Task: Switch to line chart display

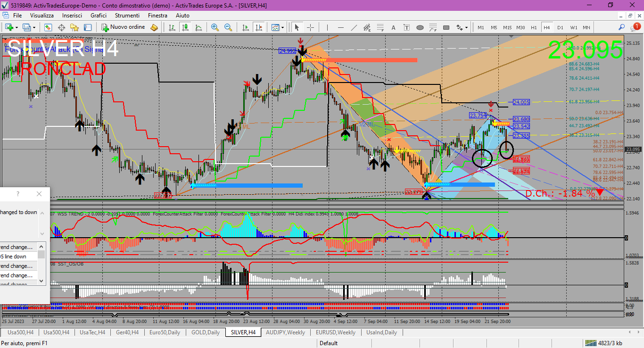Action: (x=198, y=27)
